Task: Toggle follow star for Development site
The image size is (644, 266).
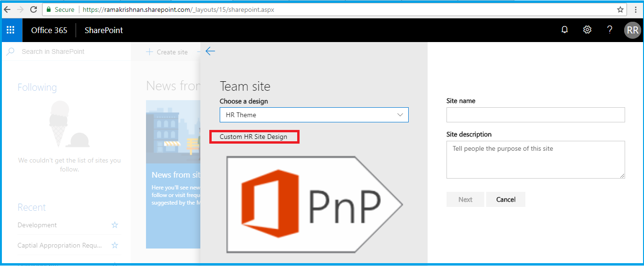Action: pos(115,225)
